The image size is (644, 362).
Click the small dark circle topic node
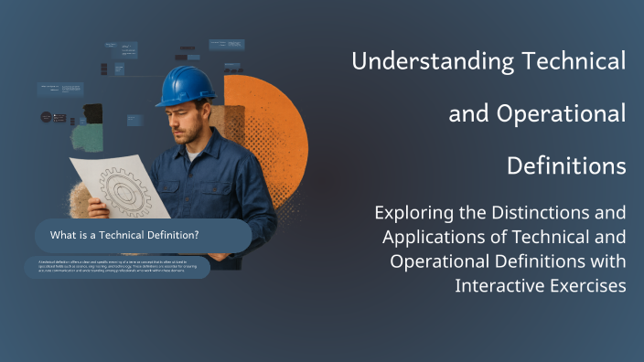coord(46,117)
